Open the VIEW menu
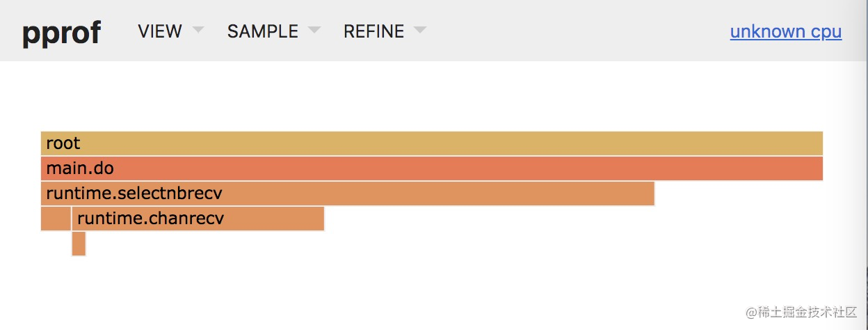The height and width of the screenshot is (330, 868). 160,31
